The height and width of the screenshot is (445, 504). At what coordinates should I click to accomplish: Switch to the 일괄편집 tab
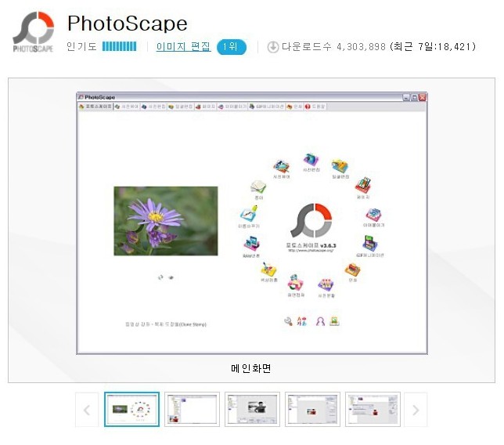[x=180, y=107]
